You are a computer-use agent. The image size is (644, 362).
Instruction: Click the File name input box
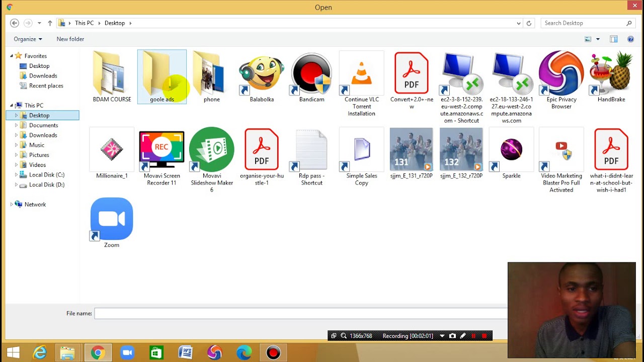click(x=301, y=314)
